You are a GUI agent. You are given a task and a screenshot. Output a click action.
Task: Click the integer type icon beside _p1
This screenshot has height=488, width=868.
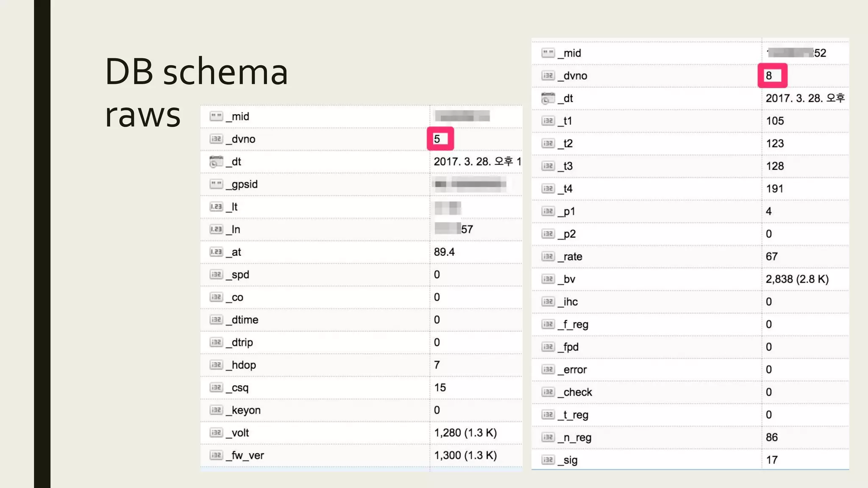pos(548,211)
